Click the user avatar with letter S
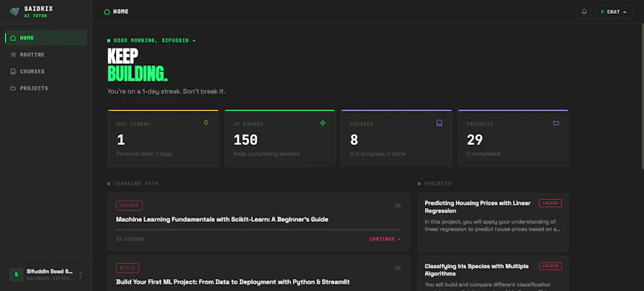644x291 pixels. 16,275
